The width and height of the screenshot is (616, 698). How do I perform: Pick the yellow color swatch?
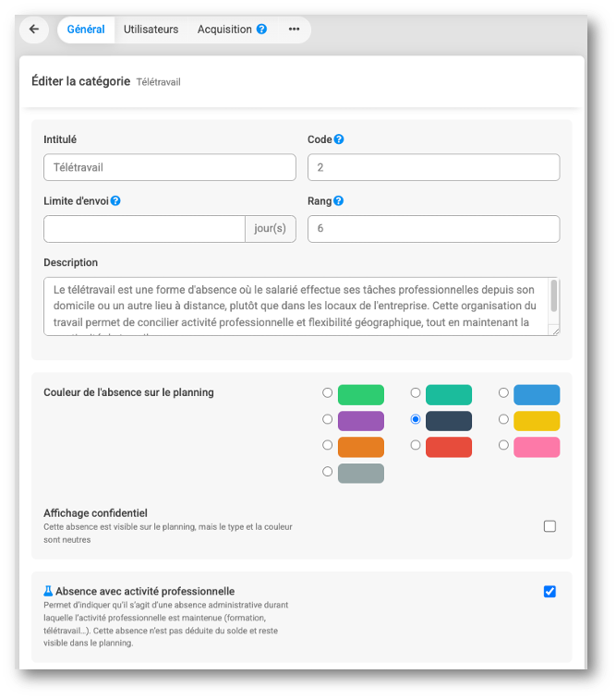coord(537,421)
